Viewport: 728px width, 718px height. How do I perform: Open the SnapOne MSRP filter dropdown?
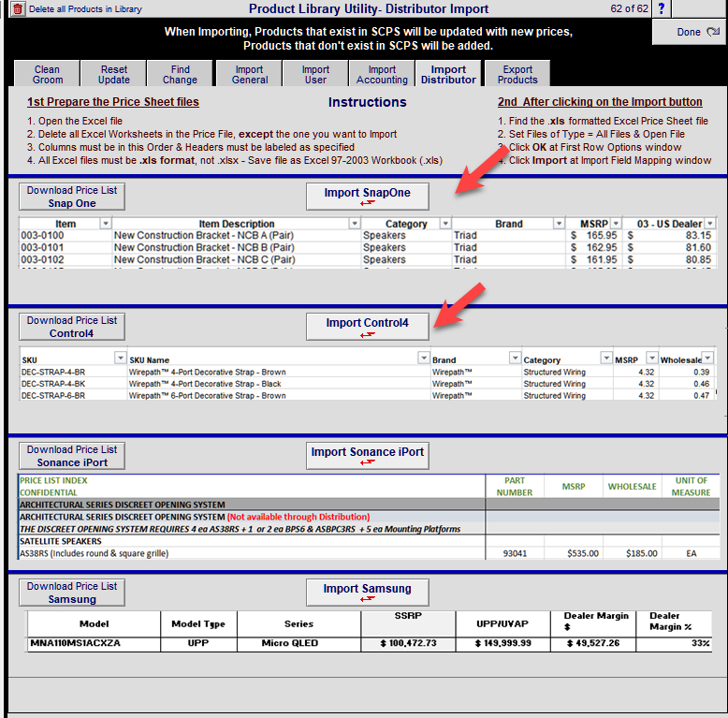(616, 224)
